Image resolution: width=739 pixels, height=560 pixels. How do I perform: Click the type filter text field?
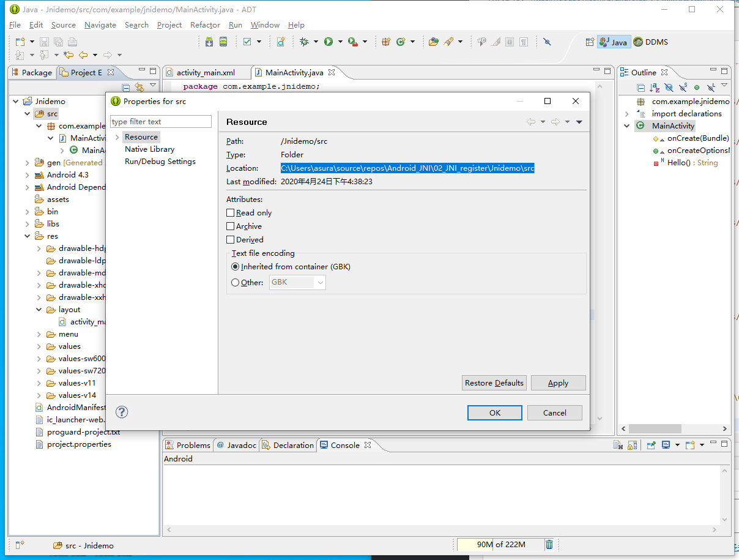coord(161,122)
